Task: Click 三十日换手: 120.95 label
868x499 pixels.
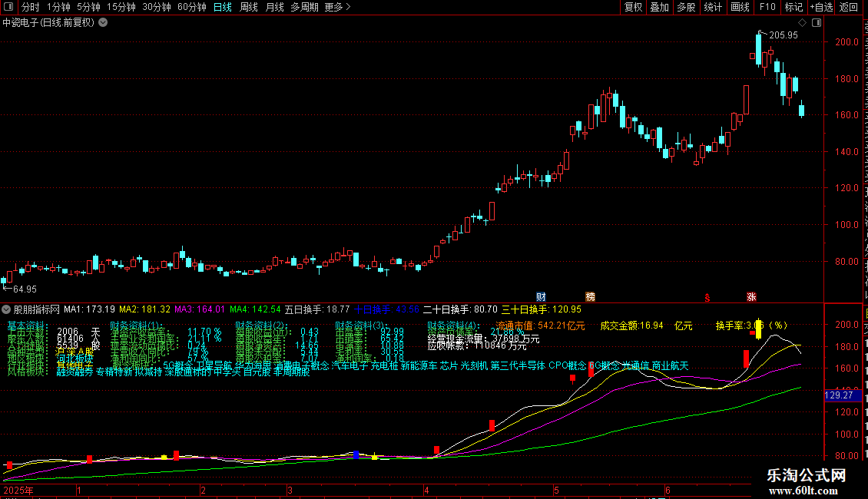Action: click(542, 310)
